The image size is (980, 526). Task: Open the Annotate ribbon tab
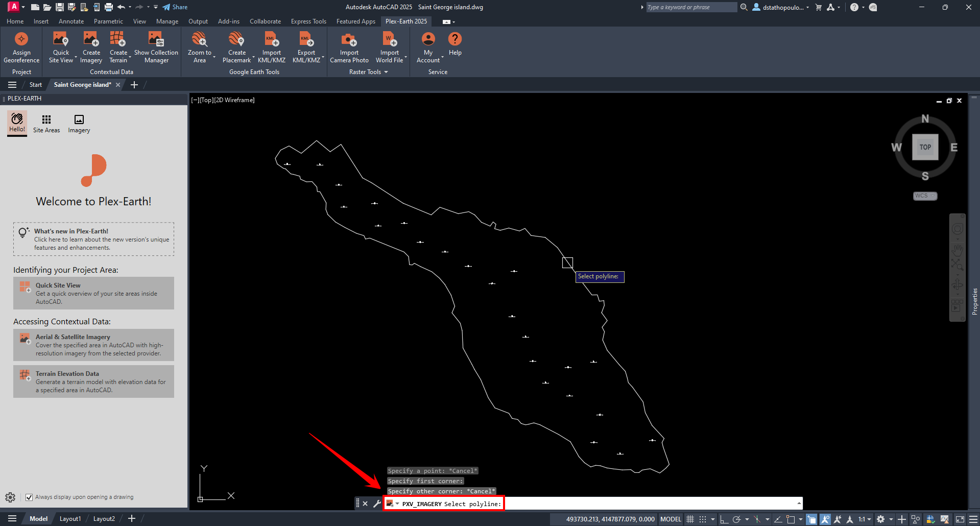click(x=71, y=21)
